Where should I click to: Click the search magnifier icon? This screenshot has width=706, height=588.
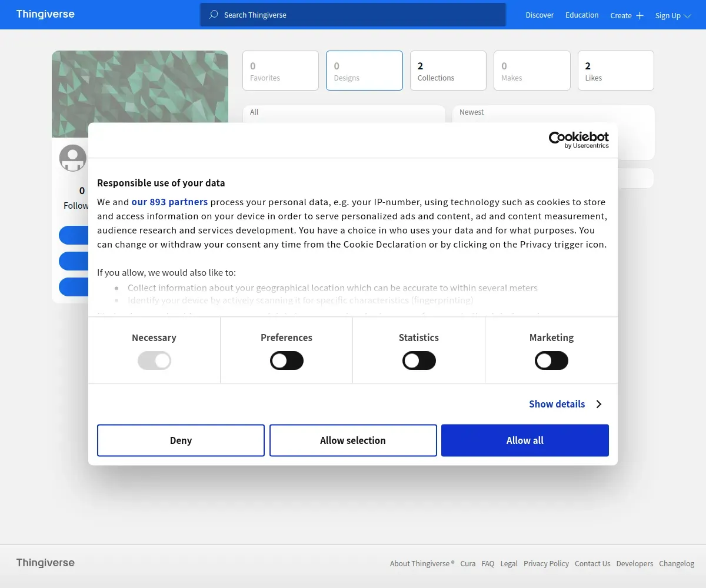point(214,15)
